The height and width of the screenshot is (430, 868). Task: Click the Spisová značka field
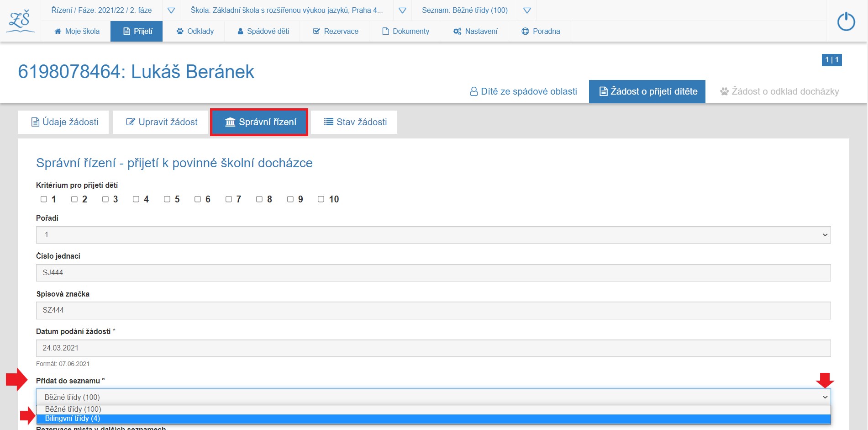tap(433, 310)
